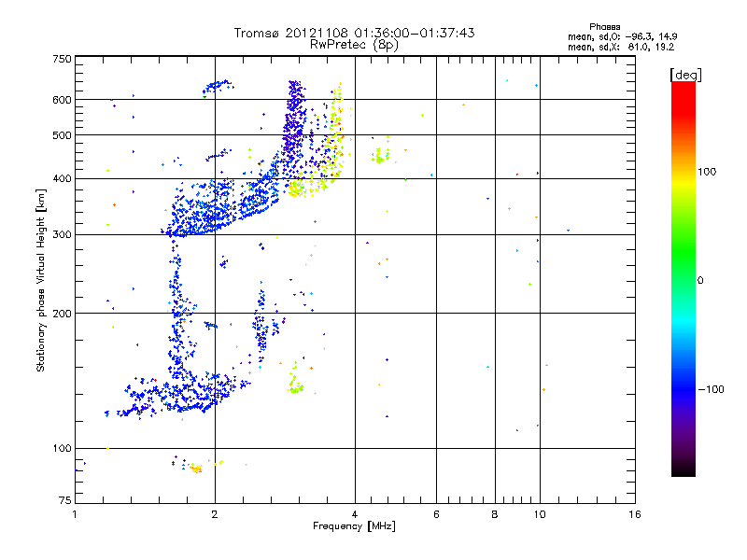Click the plot title 'Tromsø 20121108 01:36:00-01:37:43'
Image resolution: width=747 pixels, height=560 pixels.
[x=354, y=33]
